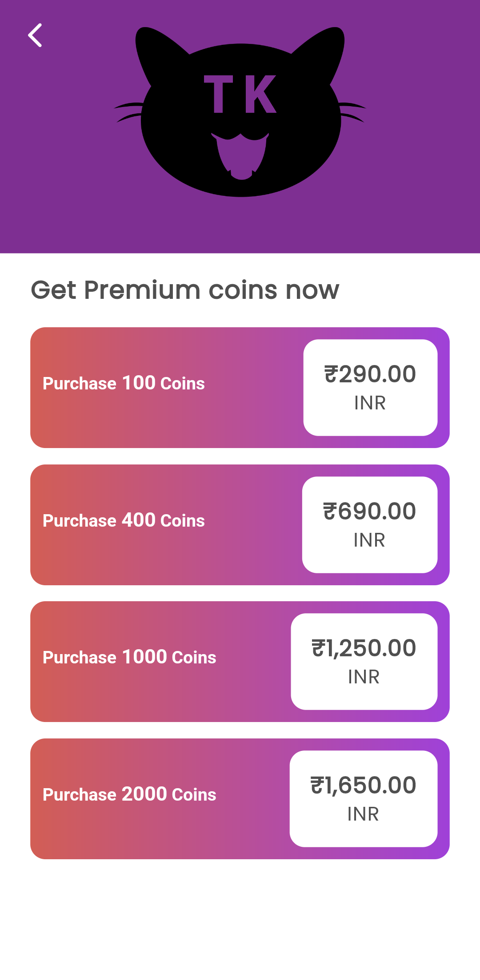This screenshot has height=980, width=480.
Task: Select the ₹1,250.00 price button
Action: tap(364, 662)
